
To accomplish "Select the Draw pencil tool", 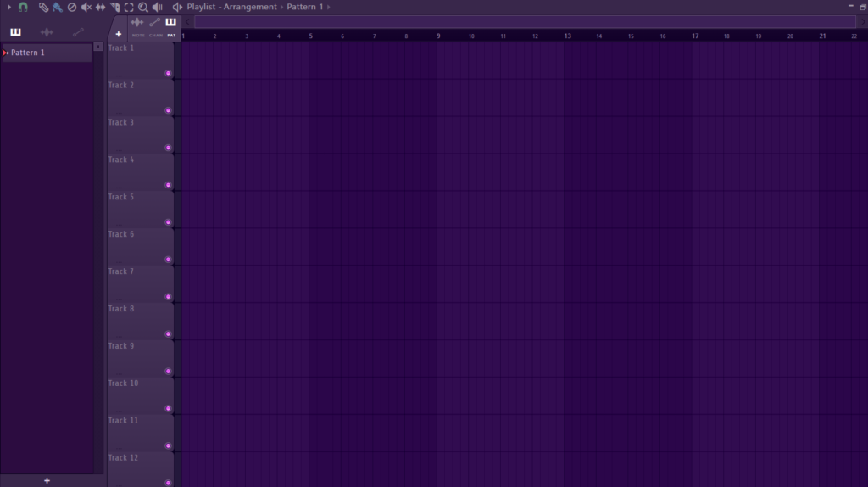I will coord(43,7).
